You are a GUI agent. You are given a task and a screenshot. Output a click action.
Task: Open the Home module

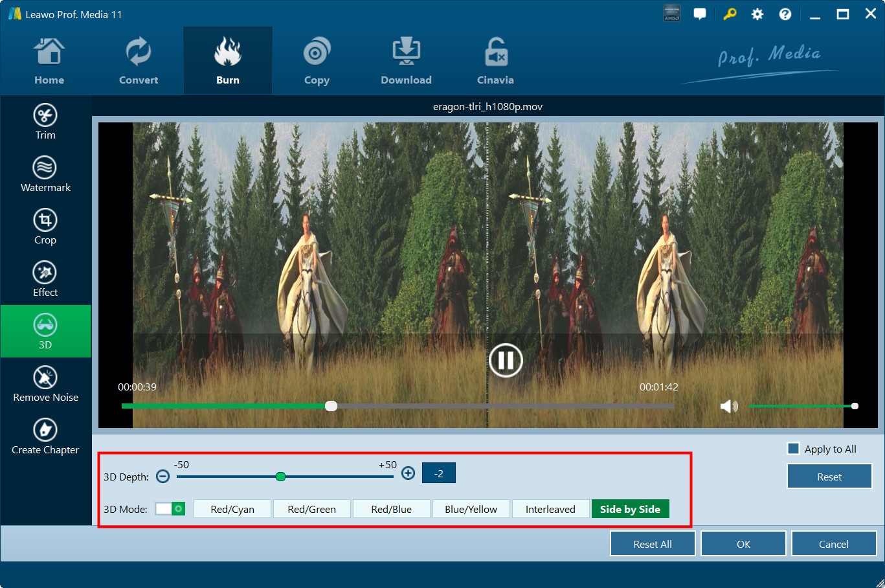point(49,62)
